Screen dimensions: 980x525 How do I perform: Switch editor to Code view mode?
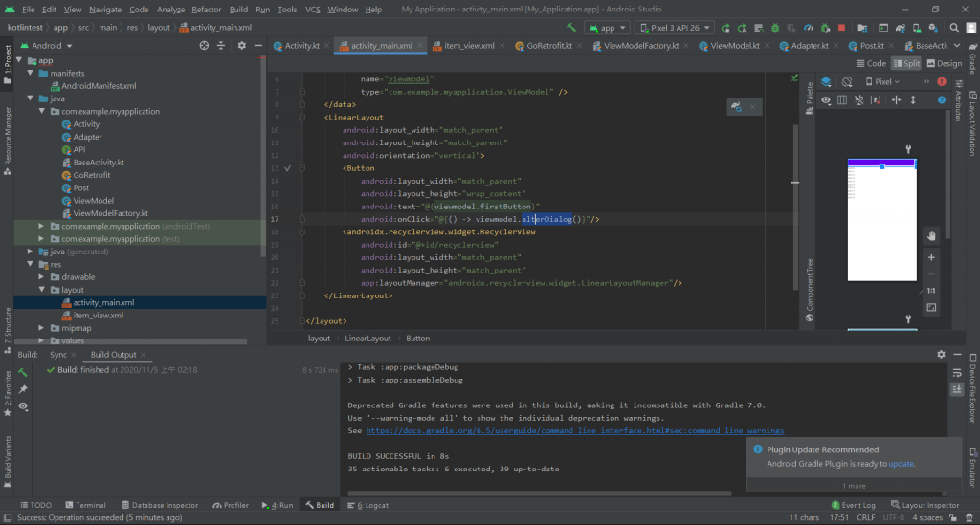coord(871,64)
